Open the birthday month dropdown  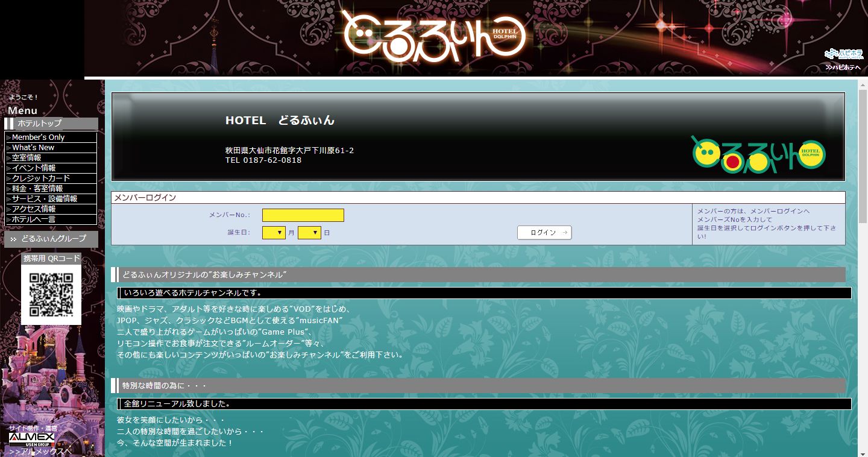[274, 233]
